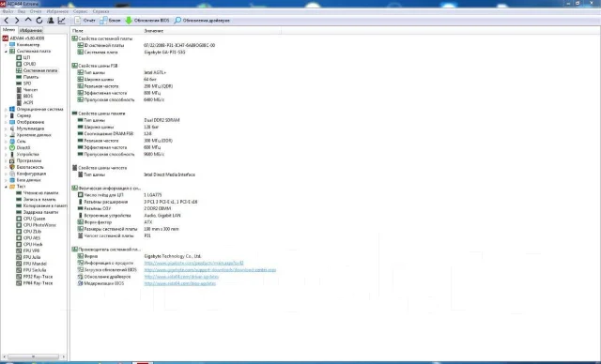Open the Сервис menu
Image resolution: width=601 pixels, height=364 pixels.
[80, 11]
